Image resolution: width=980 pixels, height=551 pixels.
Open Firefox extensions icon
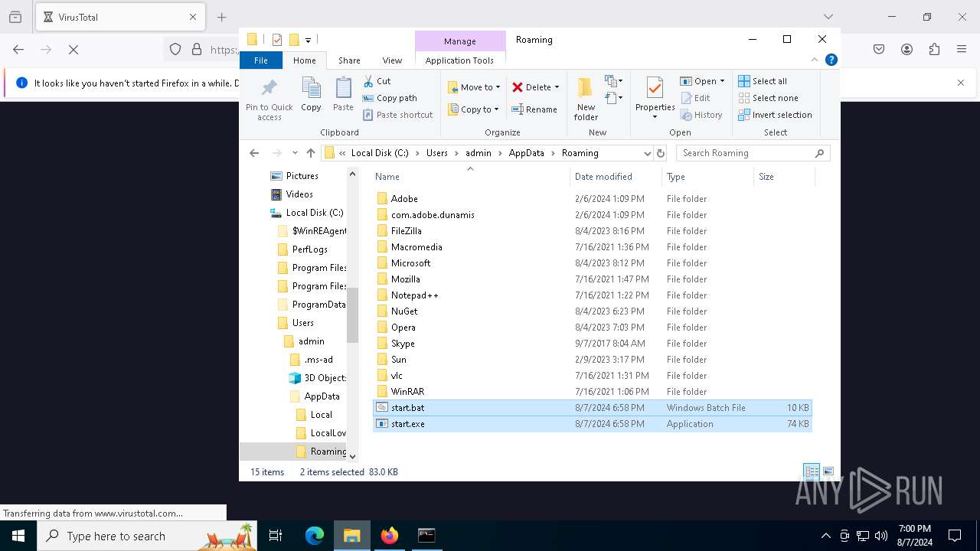pyautogui.click(x=934, y=49)
